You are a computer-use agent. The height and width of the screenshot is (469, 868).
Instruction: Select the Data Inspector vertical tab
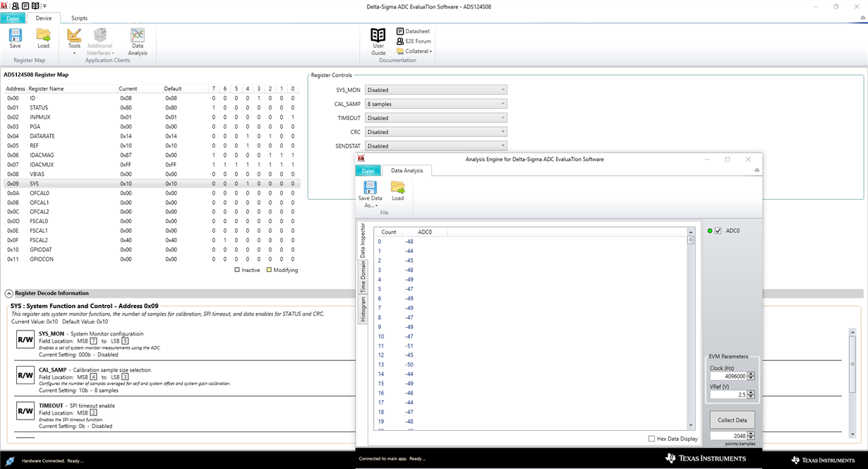tap(363, 240)
